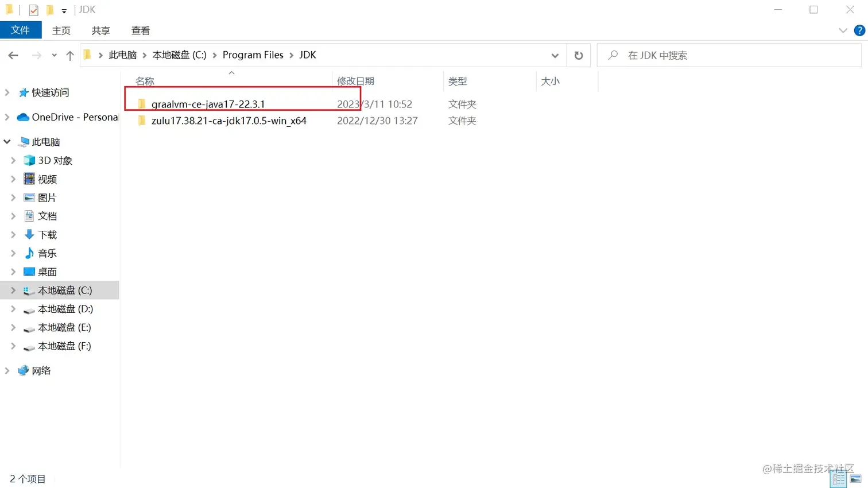
Task: Click the 2023/3/11 10:52 date cell
Action: 374,104
